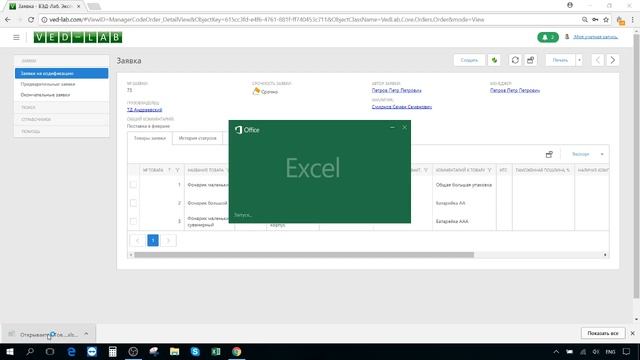
Task: Open the user account link in header
Action: [x=595, y=37]
